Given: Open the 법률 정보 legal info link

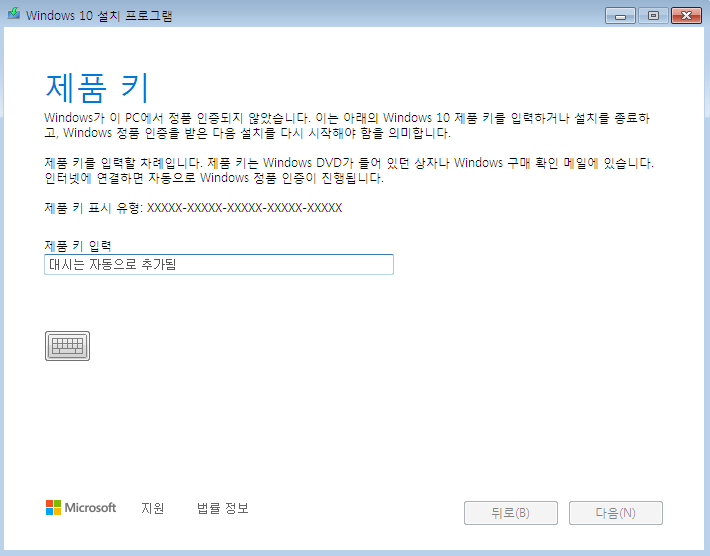Looking at the screenshot, I should 223,508.
